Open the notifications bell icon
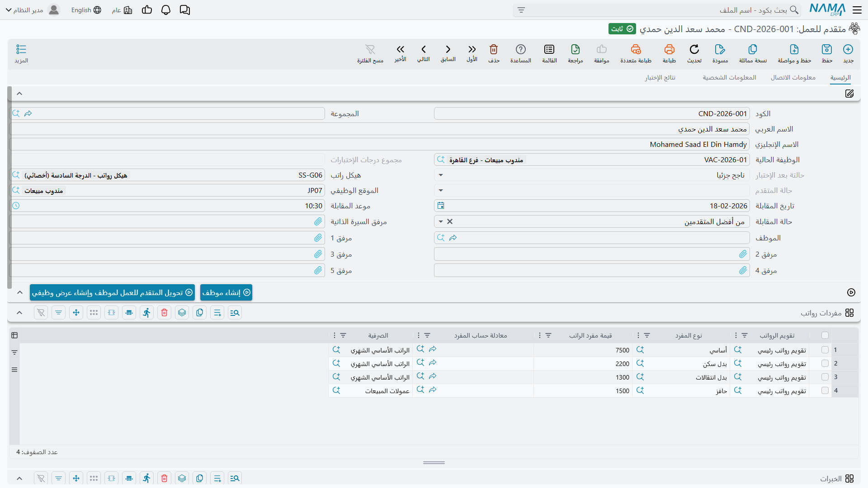This screenshot has width=868, height=488. (166, 10)
